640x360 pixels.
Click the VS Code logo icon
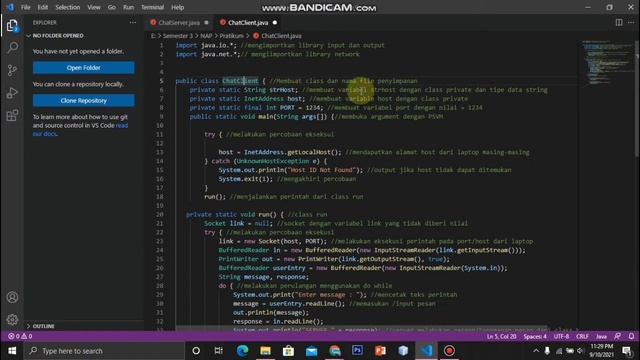tap(10, 7)
